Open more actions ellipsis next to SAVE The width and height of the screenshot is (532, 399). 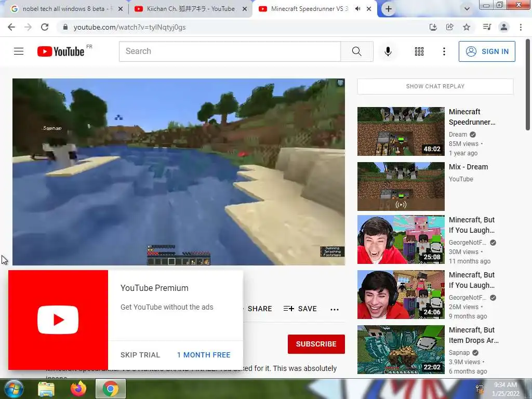click(x=335, y=309)
